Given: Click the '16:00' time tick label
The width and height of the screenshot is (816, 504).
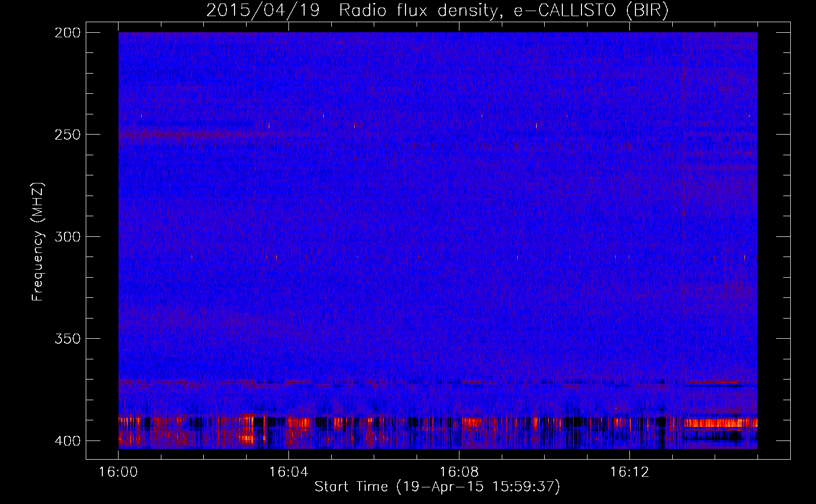Looking at the screenshot, I should point(118,472).
